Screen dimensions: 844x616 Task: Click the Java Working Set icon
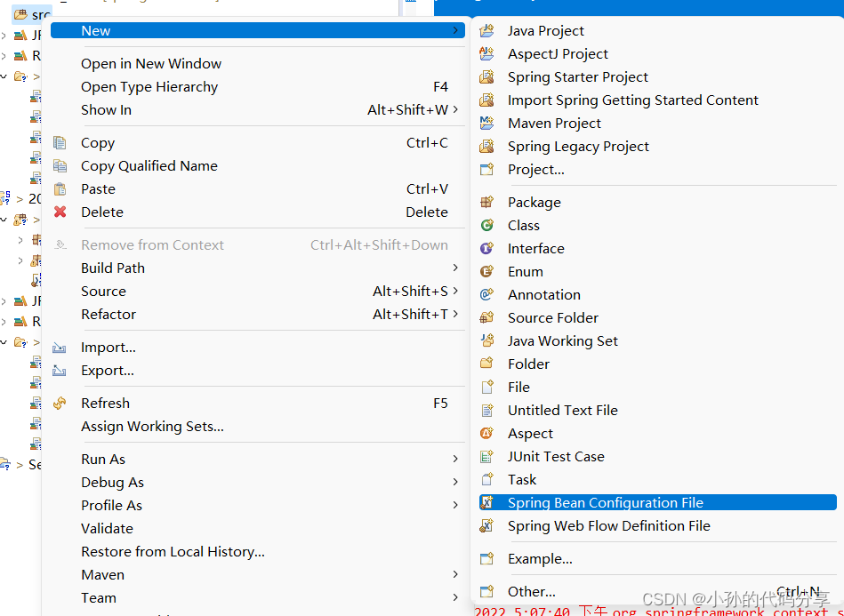(x=486, y=341)
